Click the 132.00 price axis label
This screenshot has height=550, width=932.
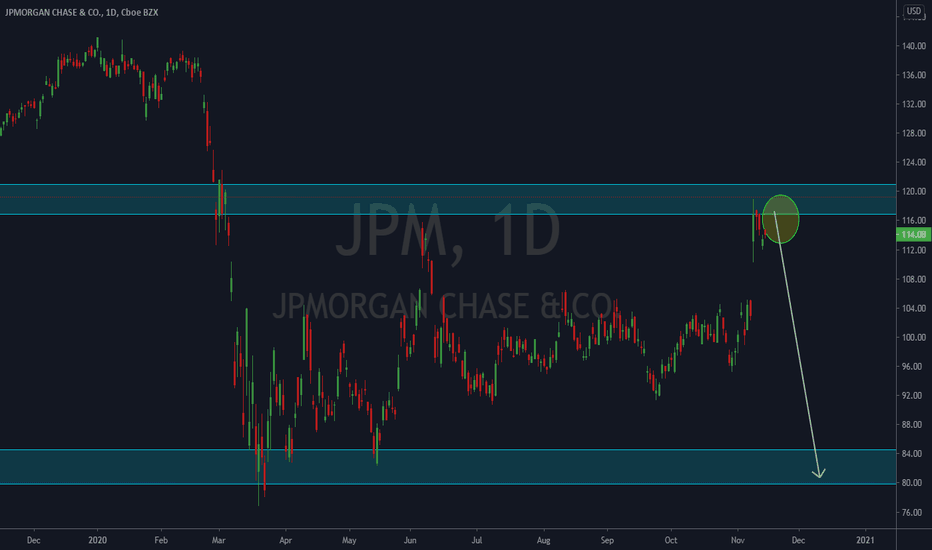coord(914,104)
